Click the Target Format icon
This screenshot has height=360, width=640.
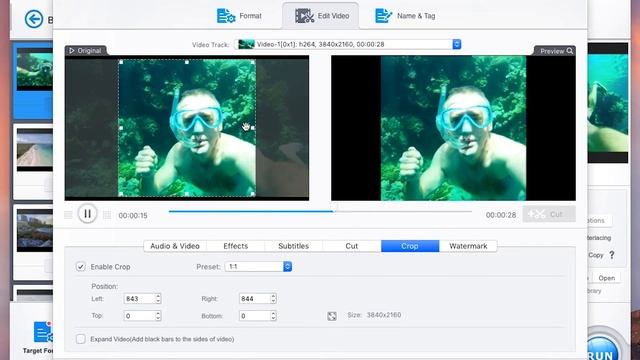click(x=42, y=332)
